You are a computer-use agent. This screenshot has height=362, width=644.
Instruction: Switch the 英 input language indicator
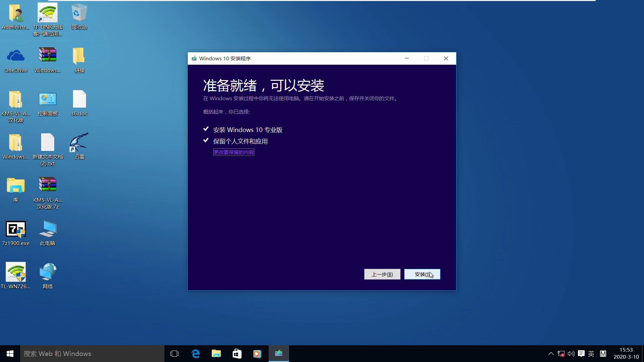tap(591, 354)
